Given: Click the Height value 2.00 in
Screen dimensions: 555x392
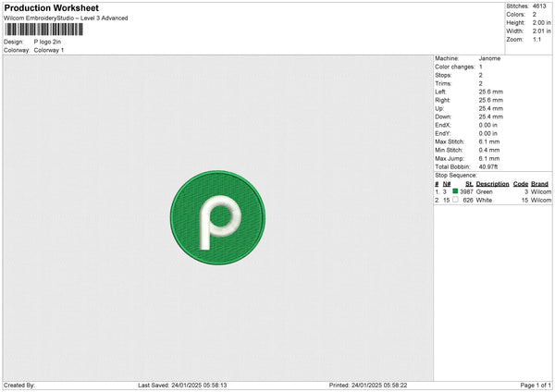Looking at the screenshot, I should tap(542, 22).
